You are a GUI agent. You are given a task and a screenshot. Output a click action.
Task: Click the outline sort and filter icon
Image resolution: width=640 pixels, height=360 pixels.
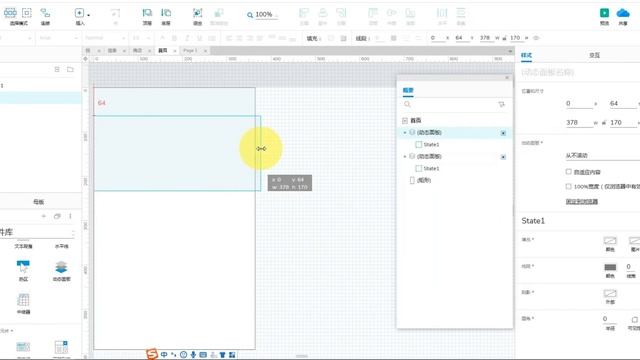(x=501, y=104)
